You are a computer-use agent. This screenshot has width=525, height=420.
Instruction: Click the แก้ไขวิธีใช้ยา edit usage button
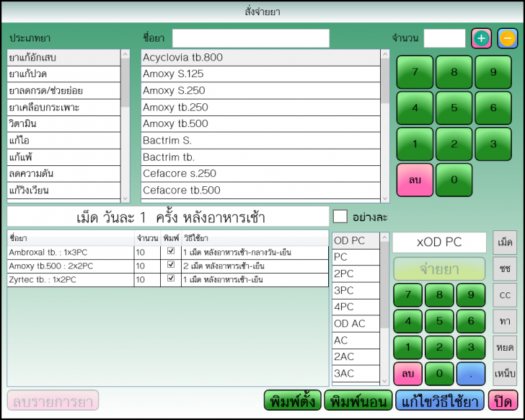440,401
